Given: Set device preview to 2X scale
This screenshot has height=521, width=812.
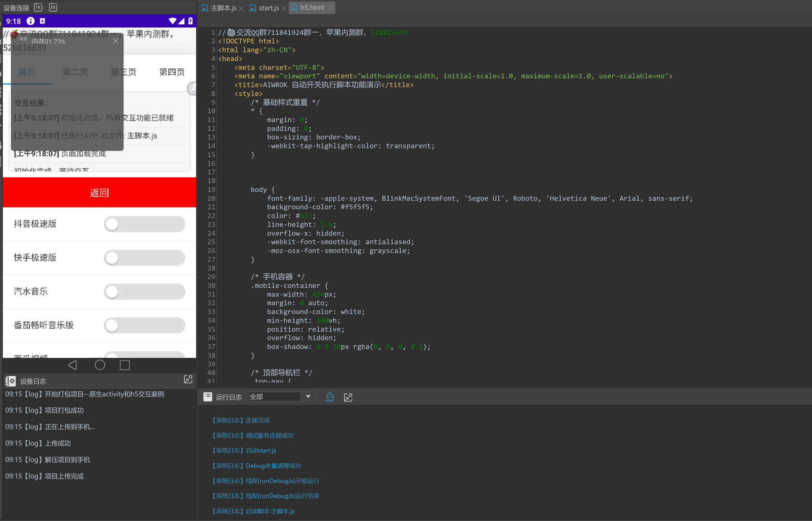Looking at the screenshot, I should tap(53, 7).
